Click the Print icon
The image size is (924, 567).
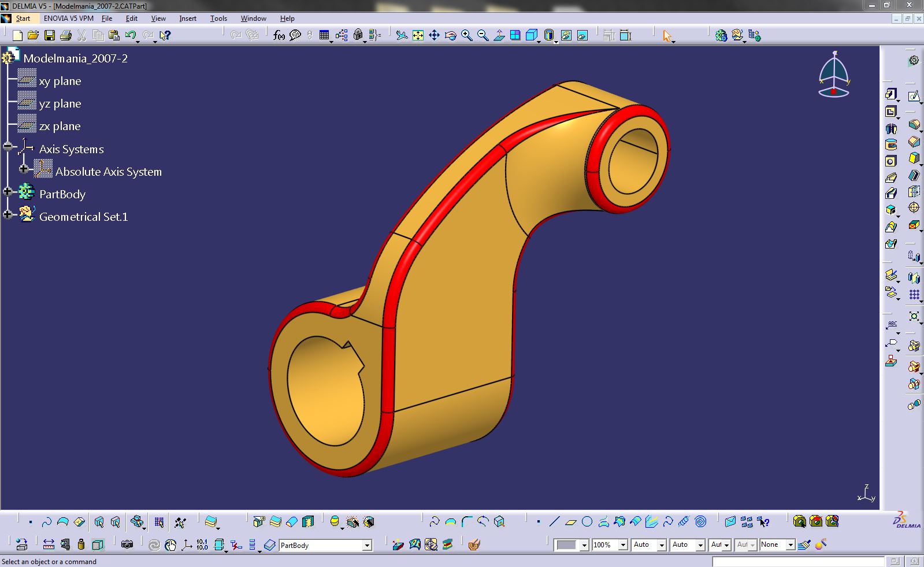(x=65, y=36)
